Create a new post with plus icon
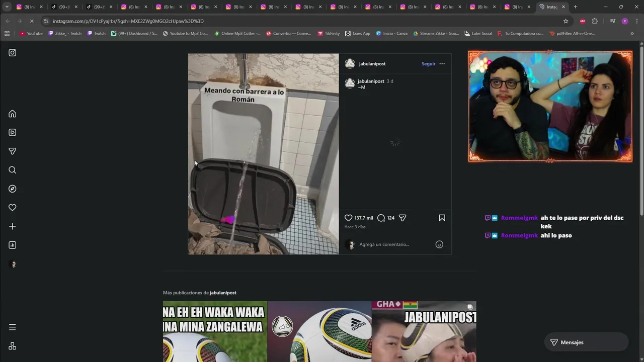 pyautogui.click(x=13, y=226)
